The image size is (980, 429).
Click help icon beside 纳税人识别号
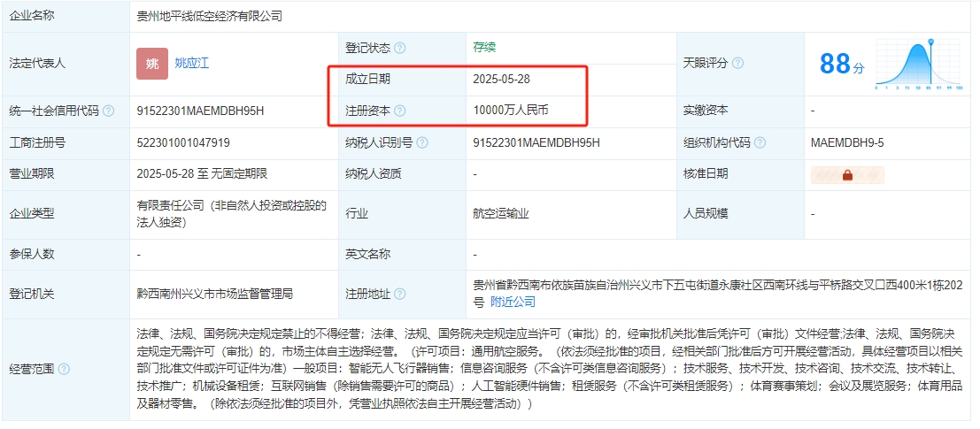click(422, 143)
